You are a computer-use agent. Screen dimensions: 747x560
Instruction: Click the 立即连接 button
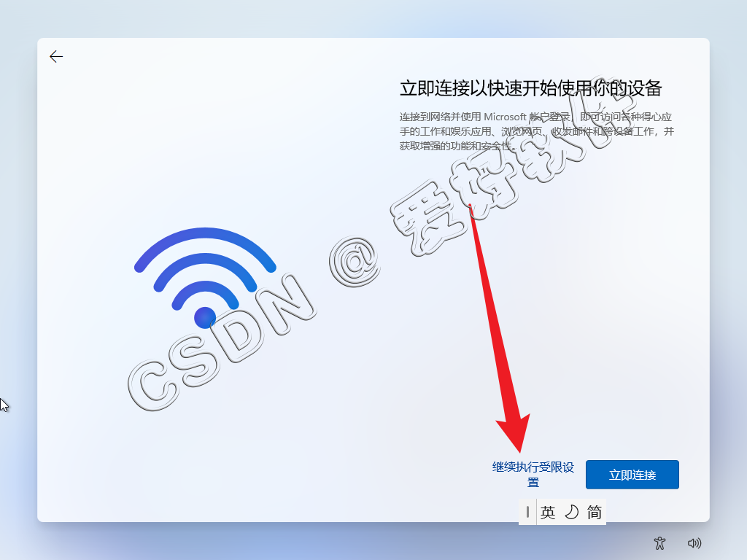tap(632, 475)
